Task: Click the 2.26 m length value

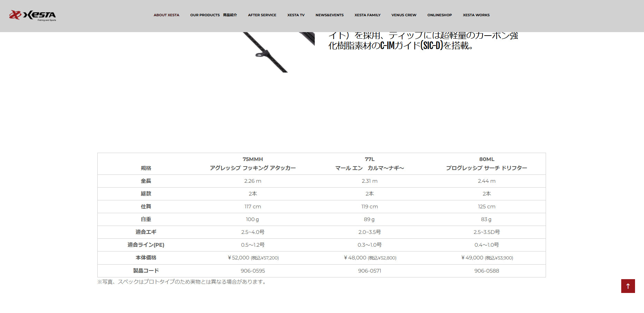Action: click(x=253, y=181)
